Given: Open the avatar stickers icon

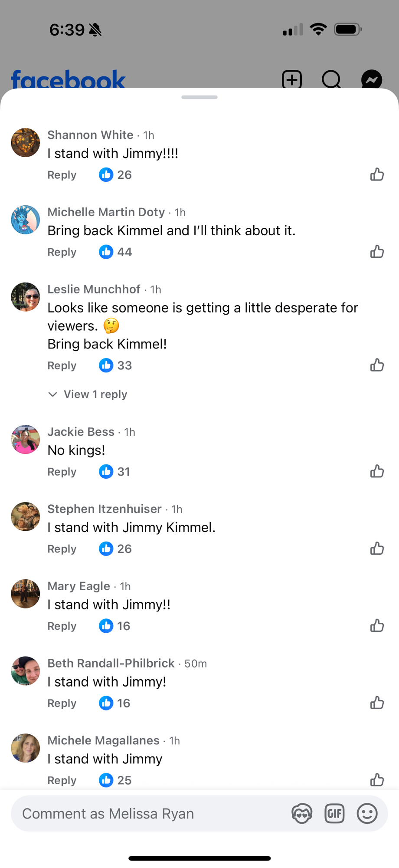Looking at the screenshot, I should point(302,813).
